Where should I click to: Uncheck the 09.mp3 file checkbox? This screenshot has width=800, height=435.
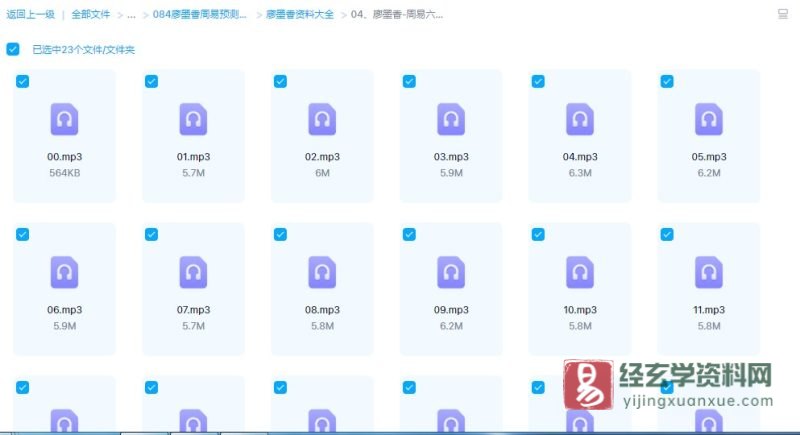point(409,234)
